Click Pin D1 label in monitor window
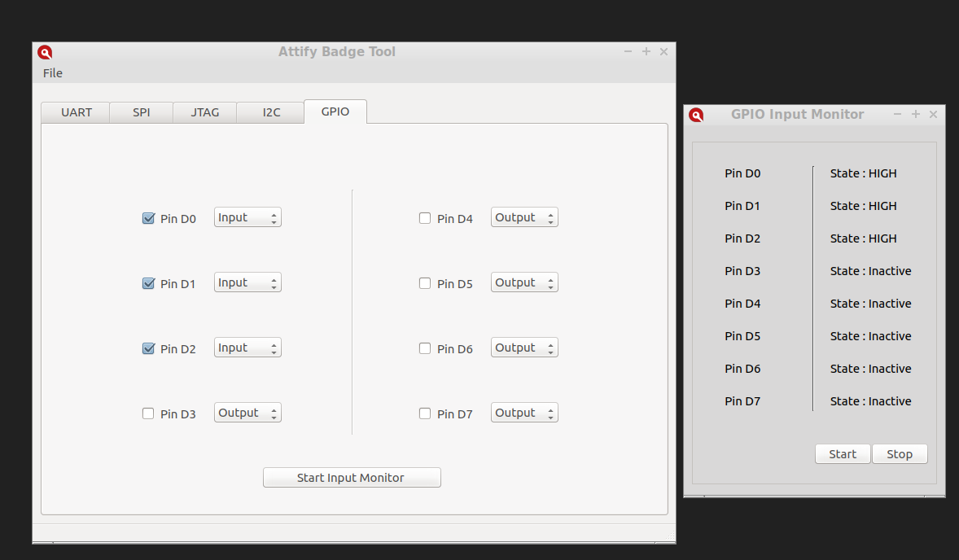 [742, 206]
